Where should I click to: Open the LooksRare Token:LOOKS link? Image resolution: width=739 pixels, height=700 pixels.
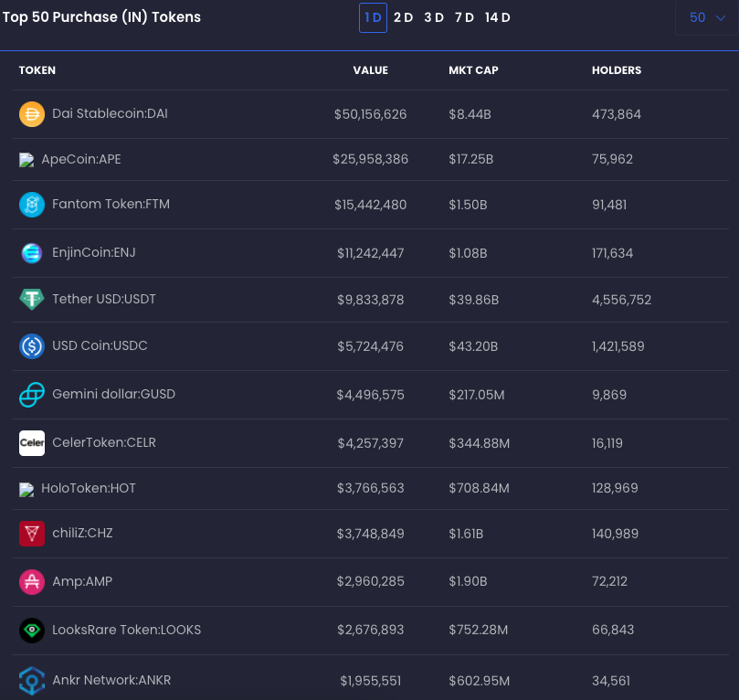click(x=126, y=630)
